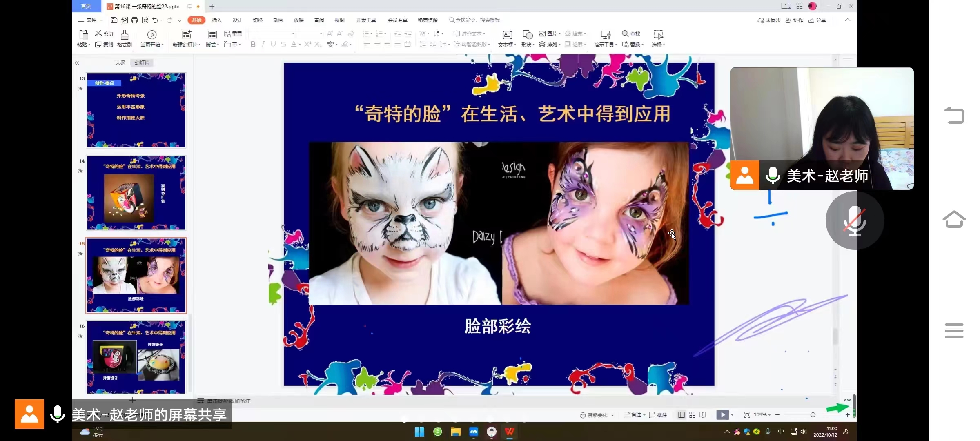The image size is (980, 441).
Task: Toggle Subscript formatting
Action: point(318,44)
